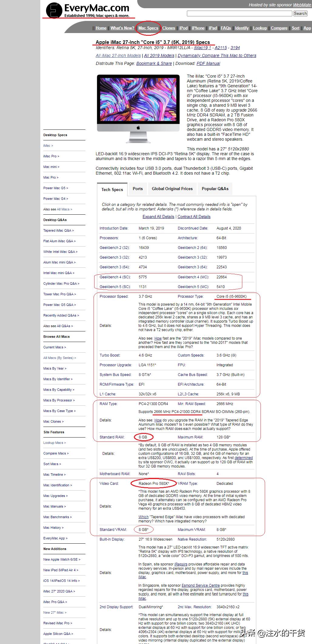Viewport: 312px width, 644px height.
Task: Click Expand All Details
Action: pyautogui.click(x=158, y=216)
